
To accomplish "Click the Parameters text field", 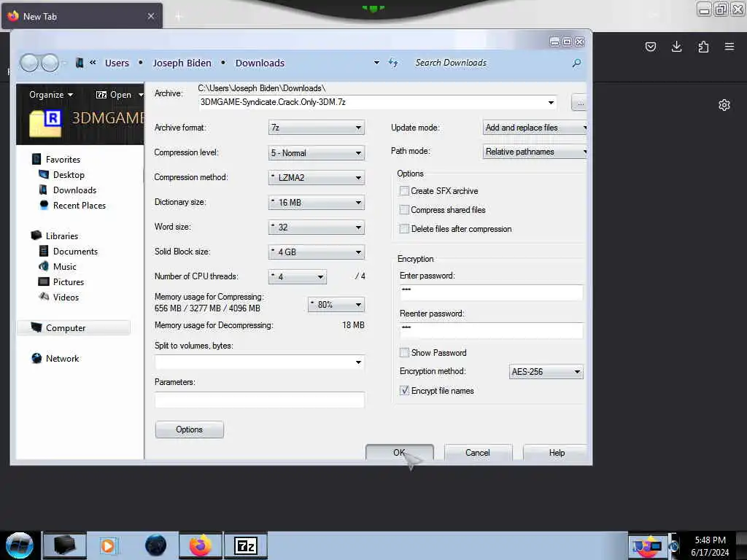I will click(x=260, y=400).
